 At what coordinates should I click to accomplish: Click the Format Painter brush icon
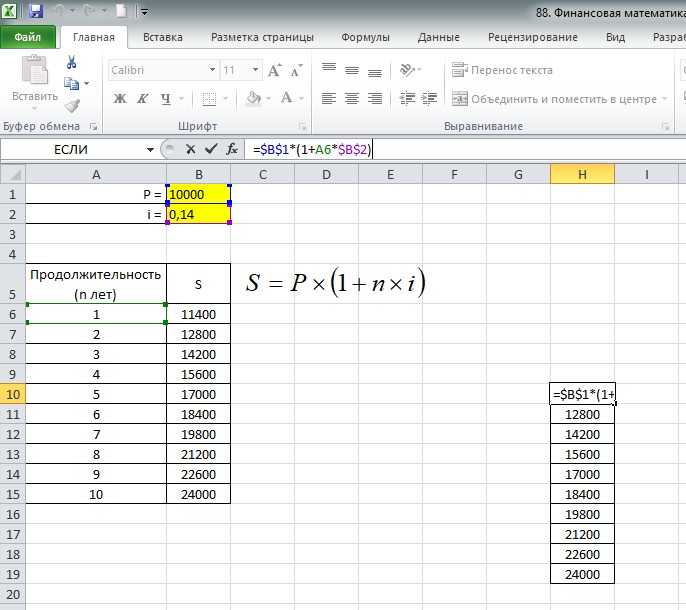72,106
